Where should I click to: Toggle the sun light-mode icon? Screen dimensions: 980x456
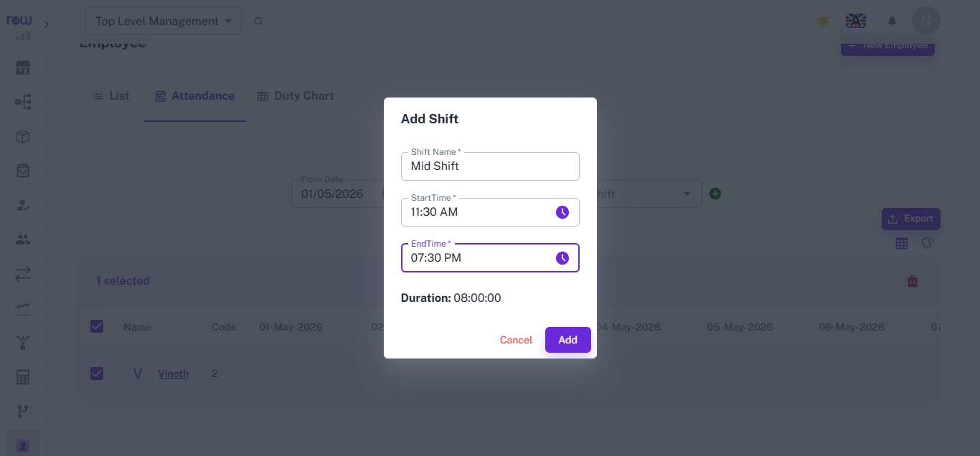coord(824,21)
